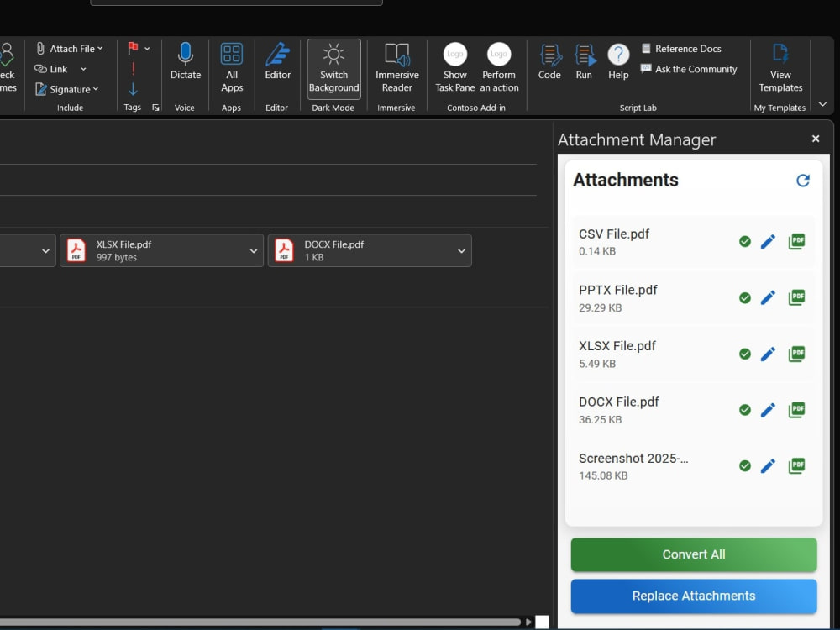Expand the Link dropdown arrow
Viewport: 840px width, 630px height.
(83, 69)
